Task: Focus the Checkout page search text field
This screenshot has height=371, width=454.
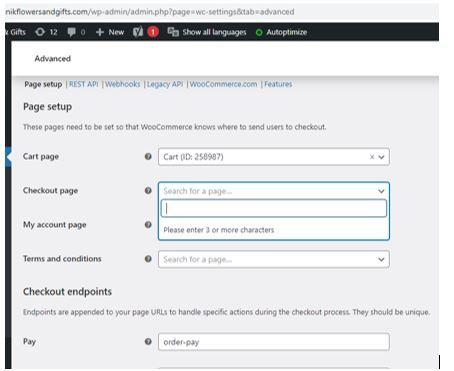Action: coord(274,208)
